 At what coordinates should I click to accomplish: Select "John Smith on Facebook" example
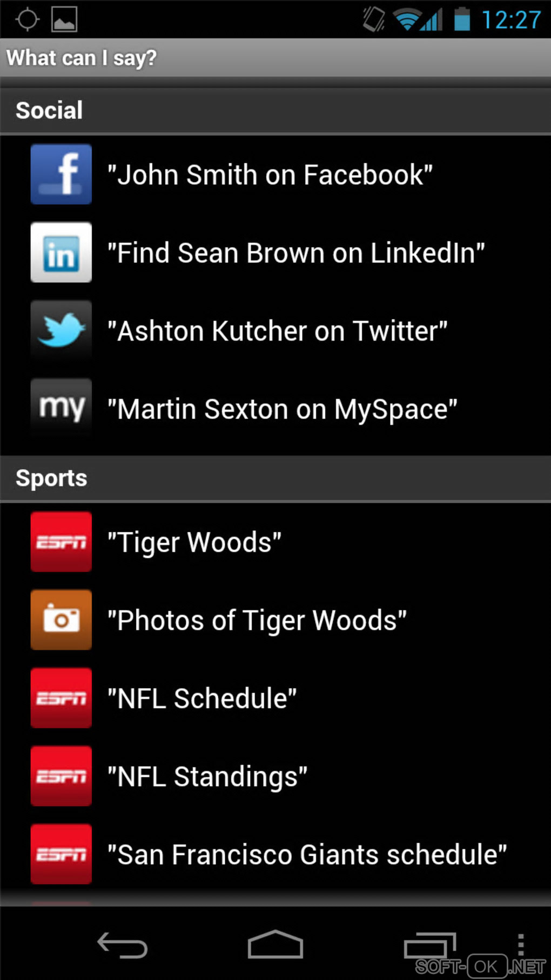pyautogui.click(x=270, y=175)
